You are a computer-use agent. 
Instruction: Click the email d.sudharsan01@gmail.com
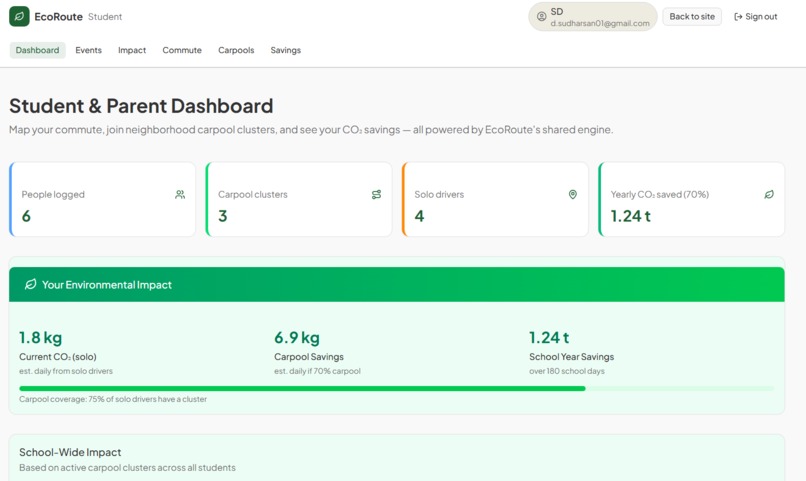[600, 23]
